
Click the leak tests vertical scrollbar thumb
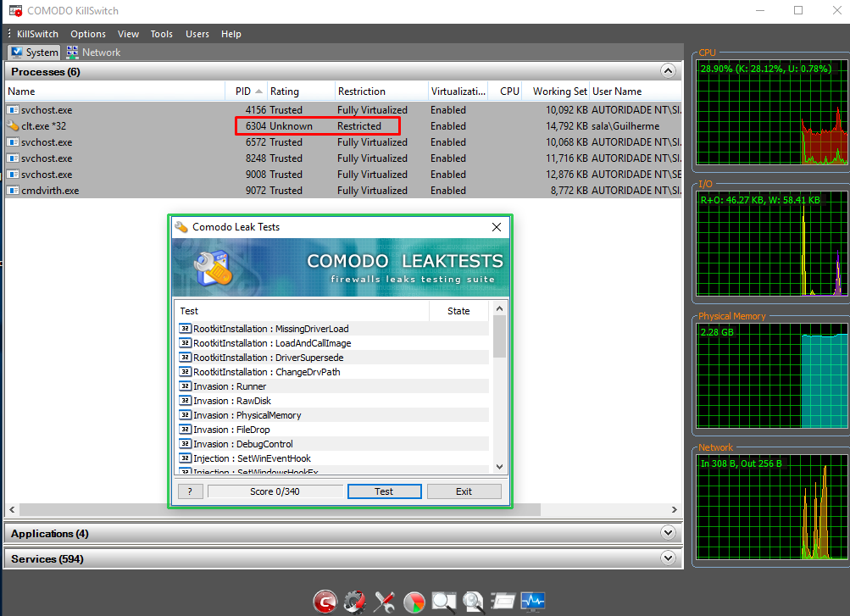point(500,336)
